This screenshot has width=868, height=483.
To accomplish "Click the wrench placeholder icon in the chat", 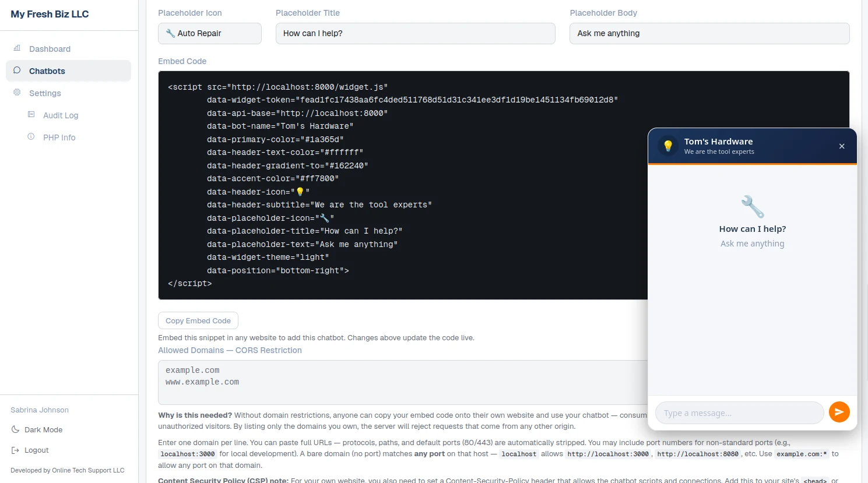I will point(753,207).
